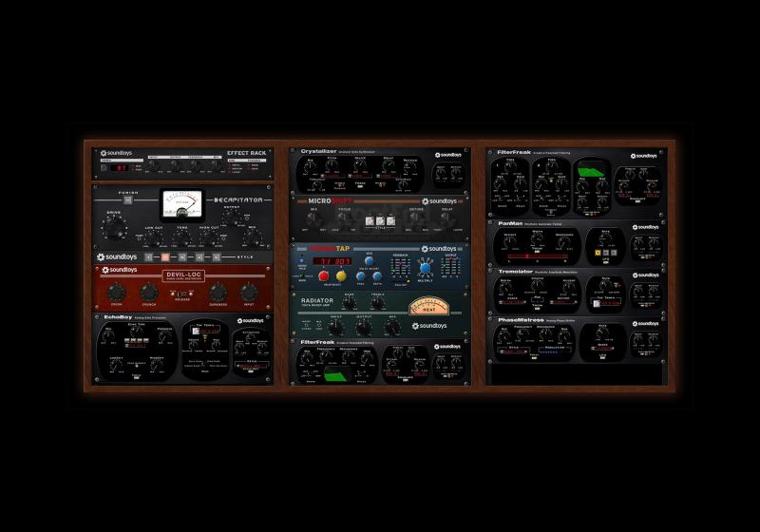Click the PanMan LFO button
This screenshot has height=532, width=760.
tap(605, 262)
